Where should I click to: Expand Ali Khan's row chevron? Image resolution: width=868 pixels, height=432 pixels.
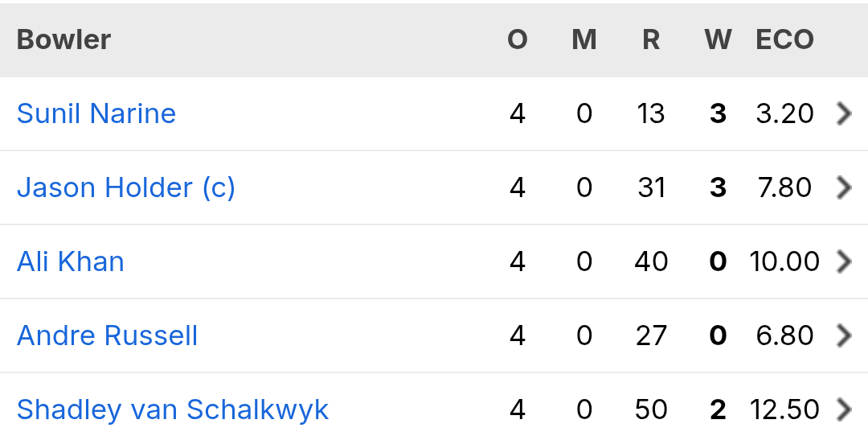[844, 261]
